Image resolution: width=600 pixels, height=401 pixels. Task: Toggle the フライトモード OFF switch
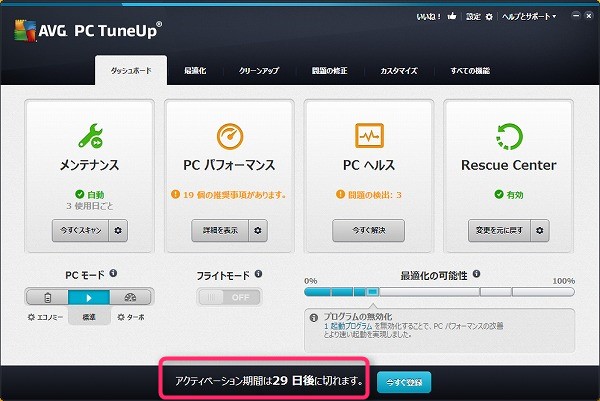pyautogui.click(x=229, y=297)
